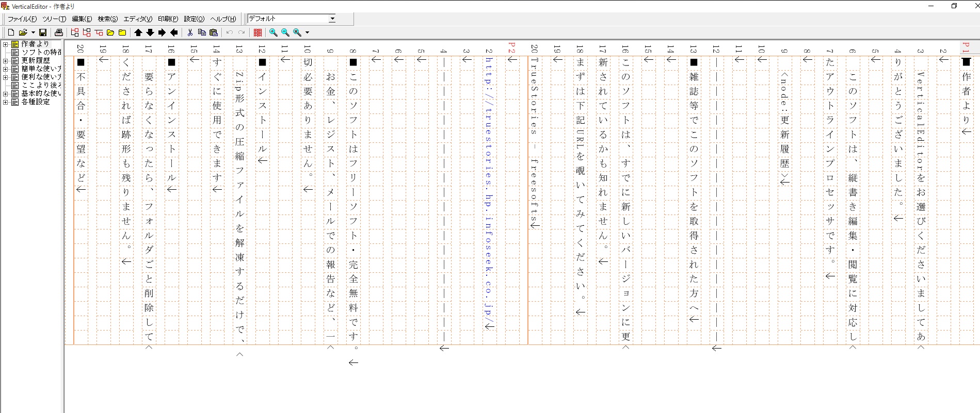Expand the 簡単な使い方 tree node
This screenshot has width=980, height=413.
click(x=6, y=69)
